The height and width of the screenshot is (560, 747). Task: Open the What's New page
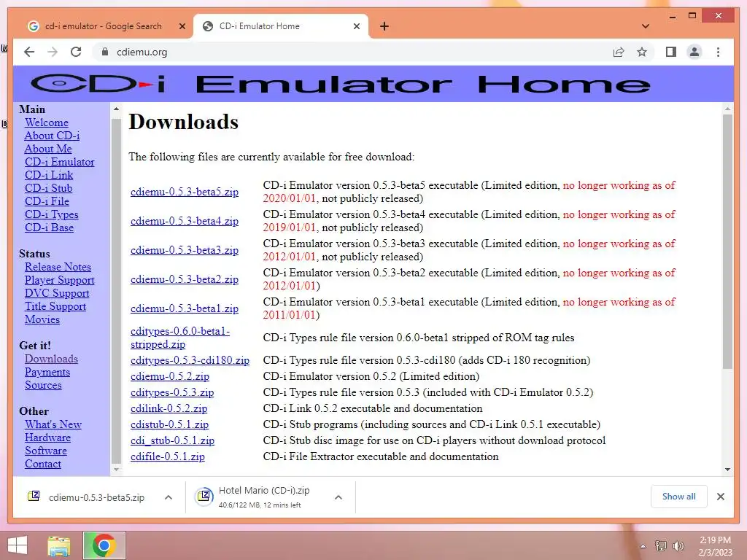tap(53, 424)
